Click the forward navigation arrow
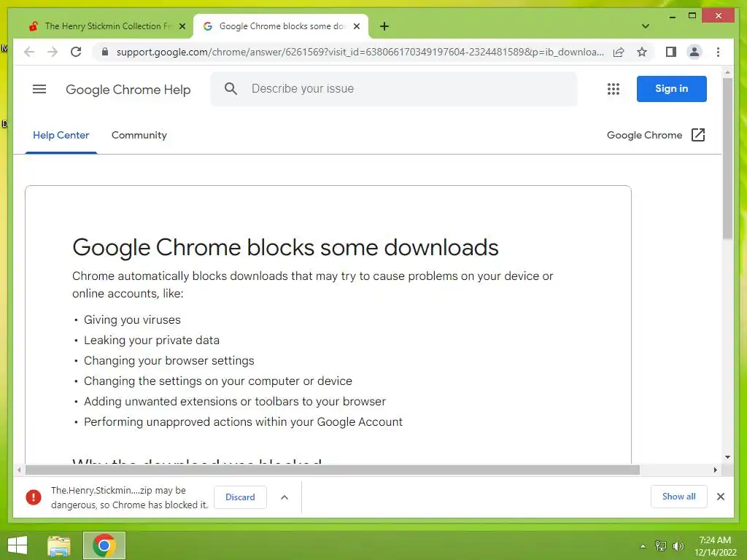The height and width of the screenshot is (560, 747). (53, 52)
